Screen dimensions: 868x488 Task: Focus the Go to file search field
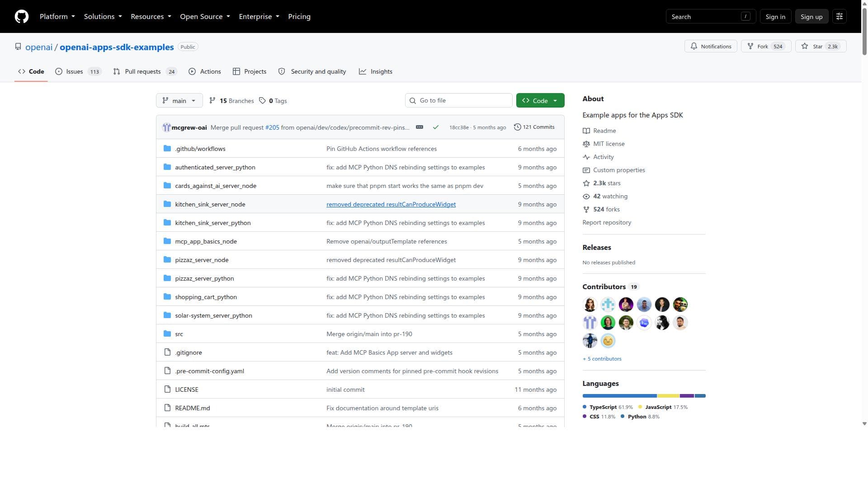[x=459, y=101]
